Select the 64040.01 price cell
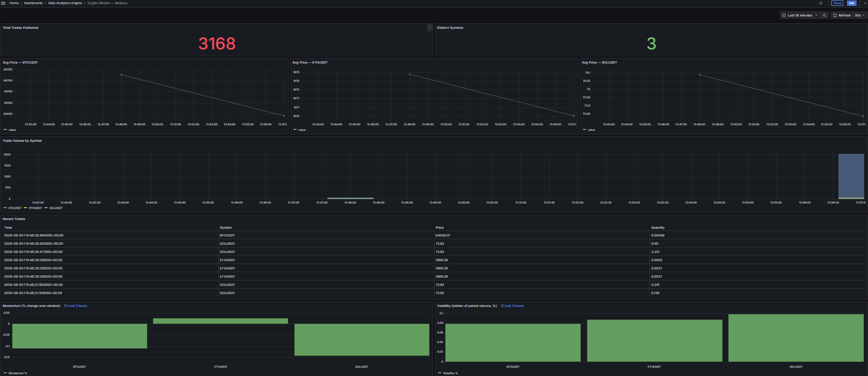This screenshot has width=868, height=376. pos(541,235)
